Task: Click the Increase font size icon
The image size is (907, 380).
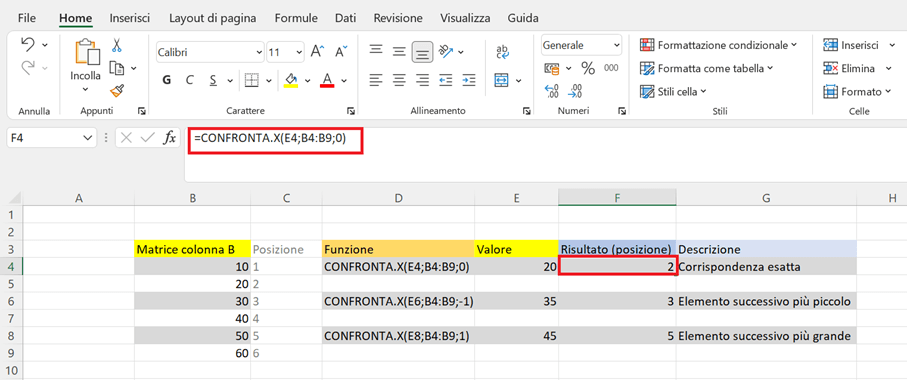Action: pos(317,51)
